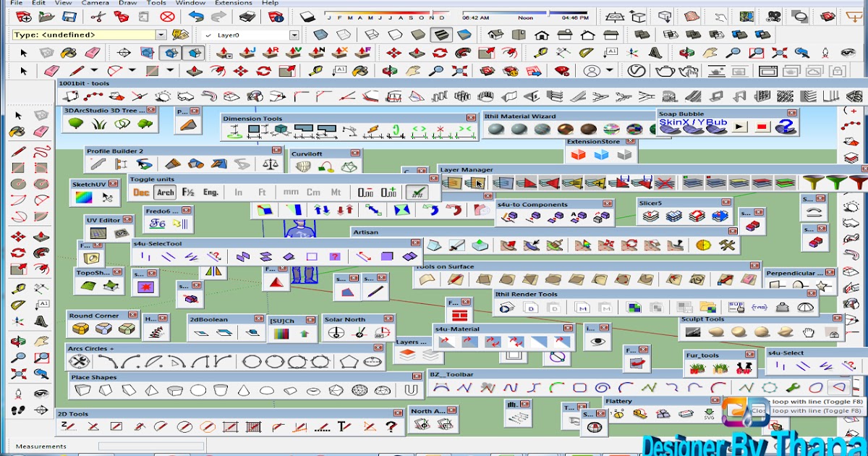Toggle Arch format in Toggle units

[x=166, y=193]
